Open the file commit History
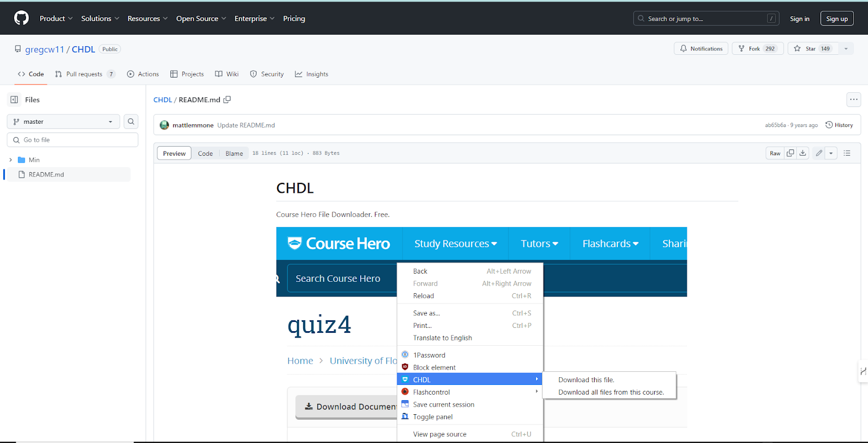The width and height of the screenshot is (868, 443). [839, 125]
